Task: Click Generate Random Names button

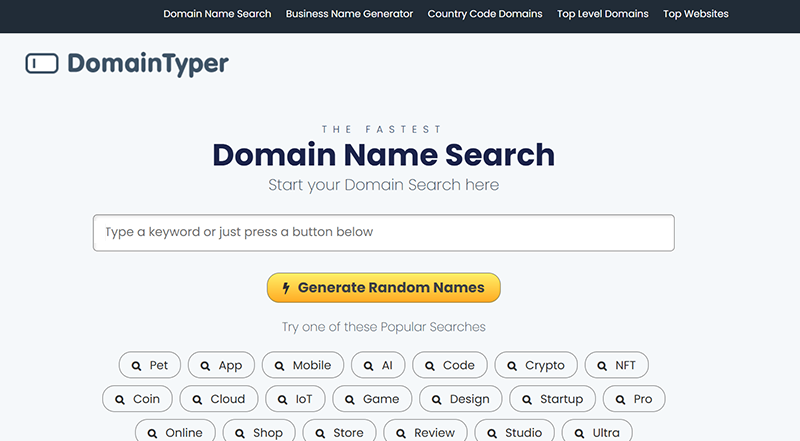Action: point(384,287)
